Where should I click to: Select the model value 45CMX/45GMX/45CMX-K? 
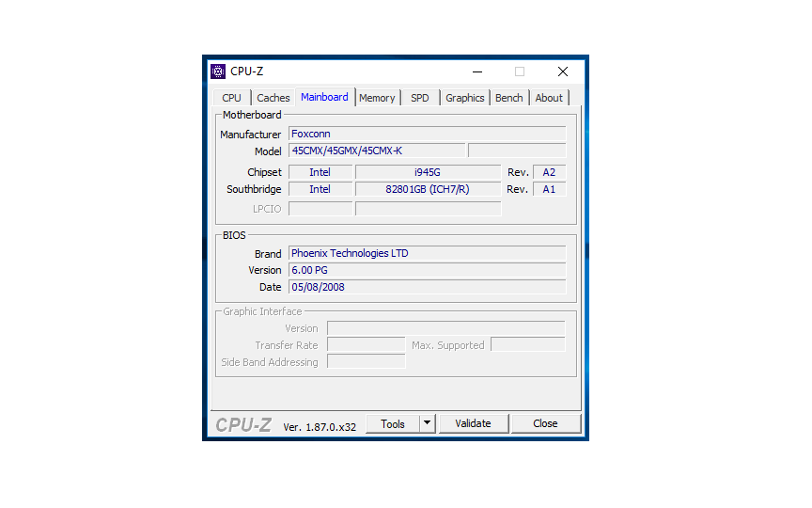[377, 151]
